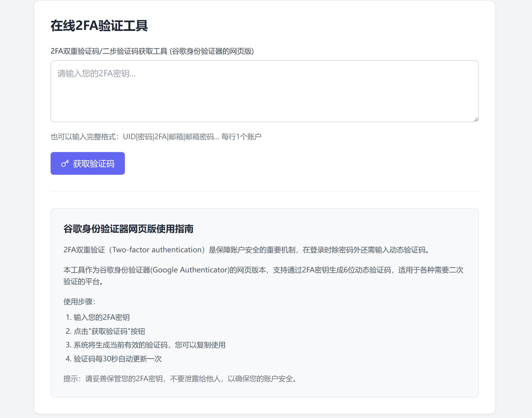
Task: Click the 谷歌身份验证器网页版使用指南 heading
Action: pos(128,229)
